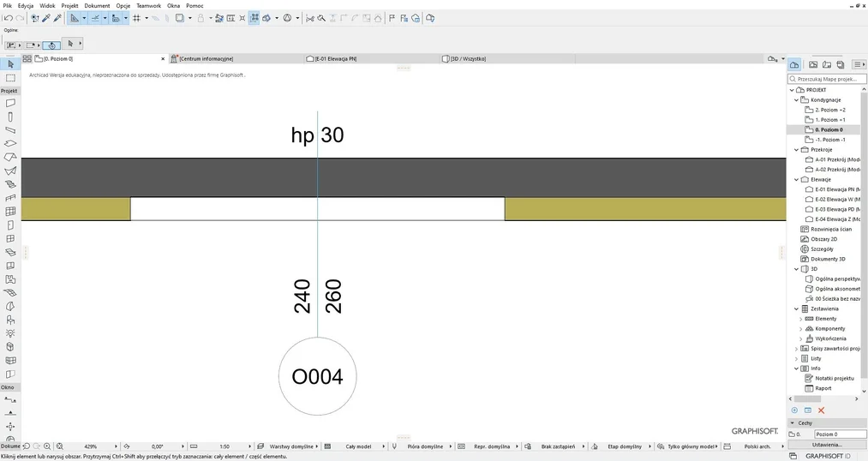Toggle the grid snap icon
868x461 pixels.
[136, 18]
